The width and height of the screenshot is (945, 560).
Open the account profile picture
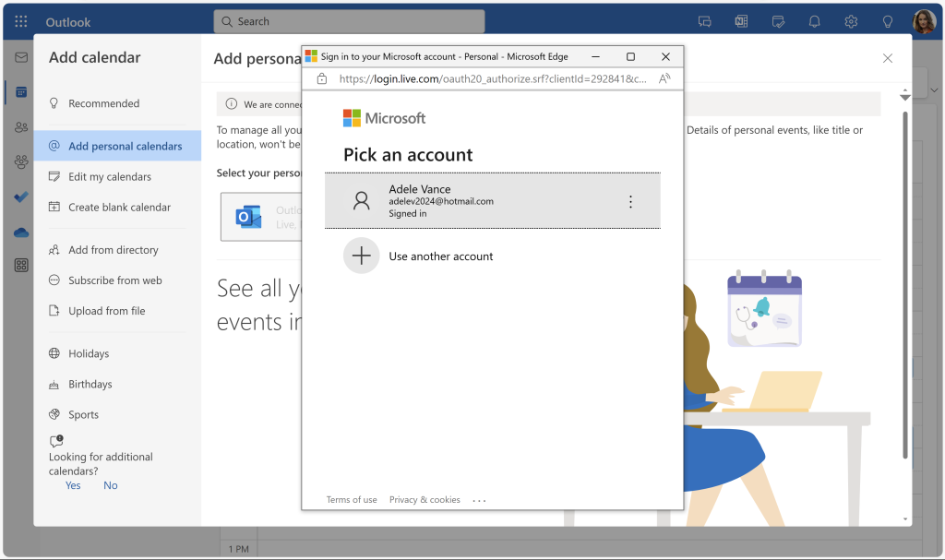(x=924, y=22)
